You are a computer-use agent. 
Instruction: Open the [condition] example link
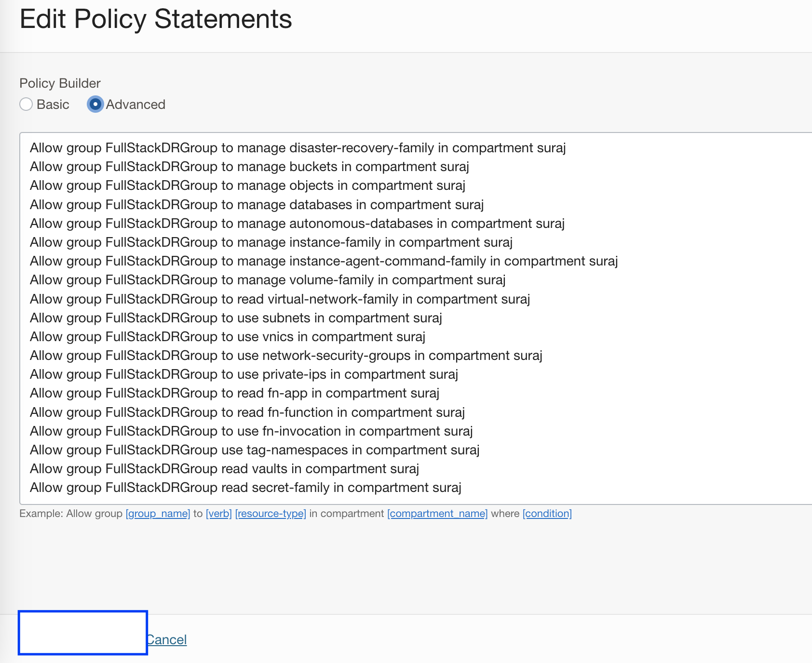tap(547, 514)
